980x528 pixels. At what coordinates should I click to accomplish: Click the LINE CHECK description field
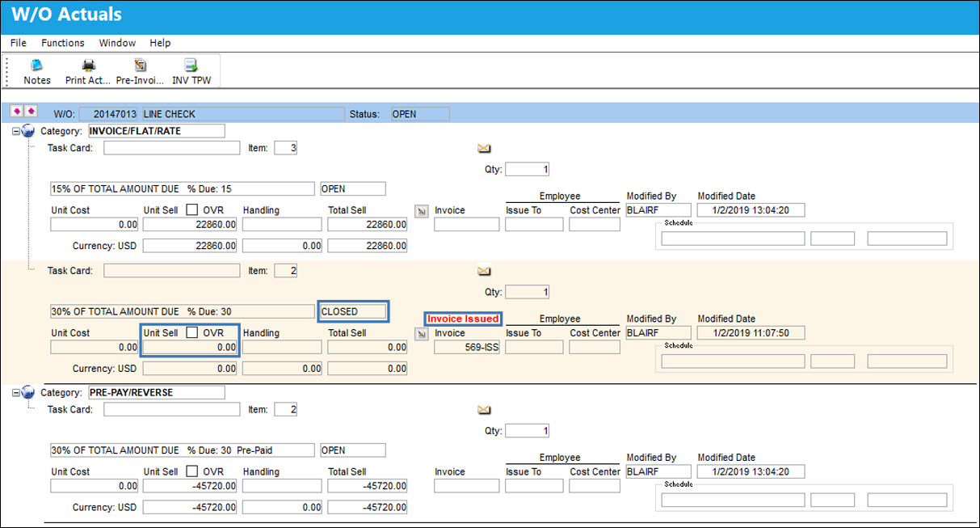[x=242, y=114]
